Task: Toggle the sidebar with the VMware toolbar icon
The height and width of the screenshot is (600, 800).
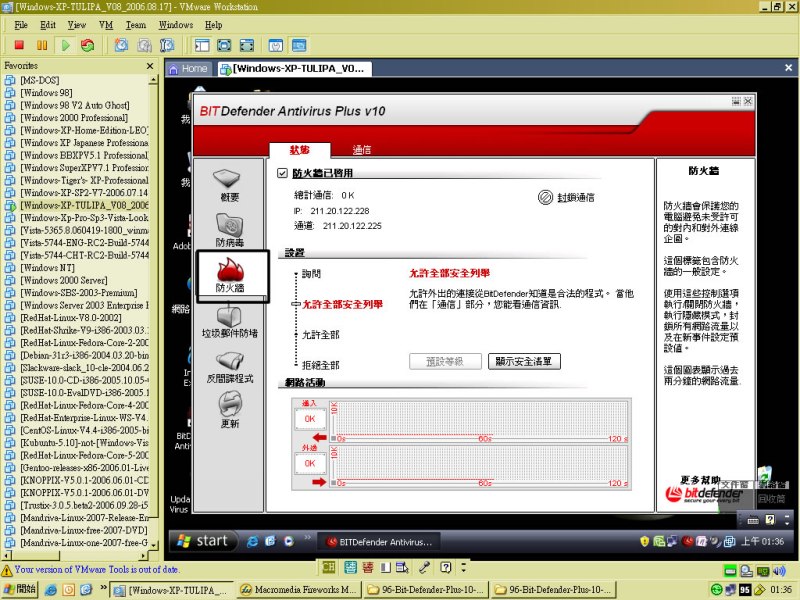Action: click(x=202, y=45)
